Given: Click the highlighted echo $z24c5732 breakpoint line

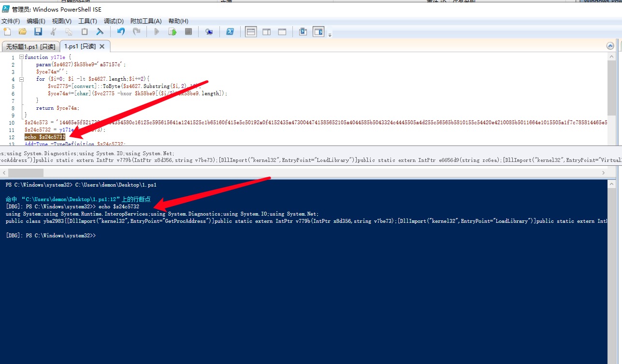Looking at the screenshot, I should point(45,137).
